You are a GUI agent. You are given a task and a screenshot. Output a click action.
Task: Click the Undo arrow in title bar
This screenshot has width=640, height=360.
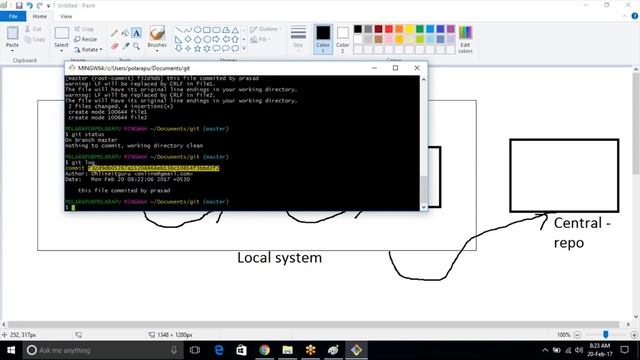pyautogui.click(x=29, y=5)
